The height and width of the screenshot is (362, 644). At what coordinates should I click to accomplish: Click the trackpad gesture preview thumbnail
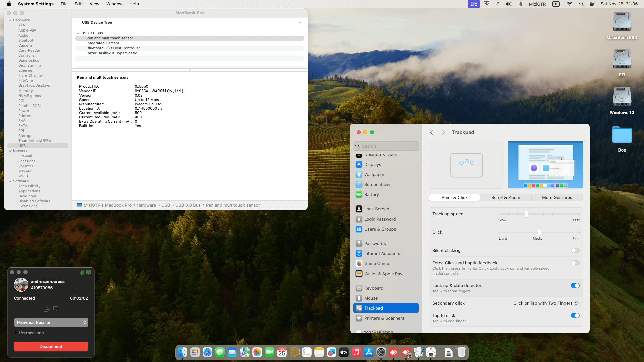pyautogui.click(x=467, y=165)
